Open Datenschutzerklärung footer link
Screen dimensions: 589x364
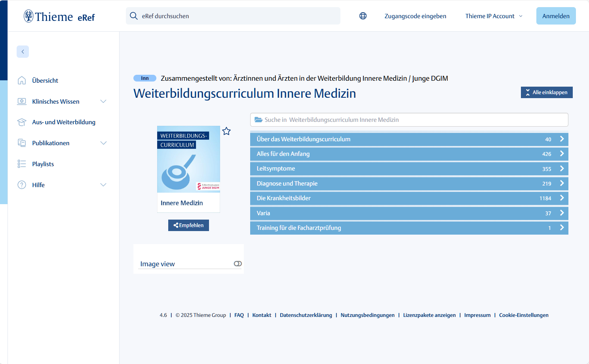pos(306,315)
